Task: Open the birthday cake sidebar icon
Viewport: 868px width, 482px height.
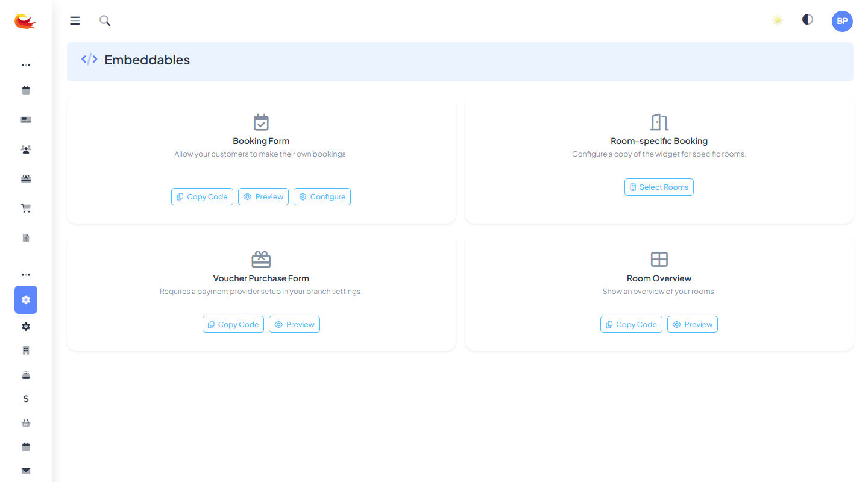Action: pos(26,375)
